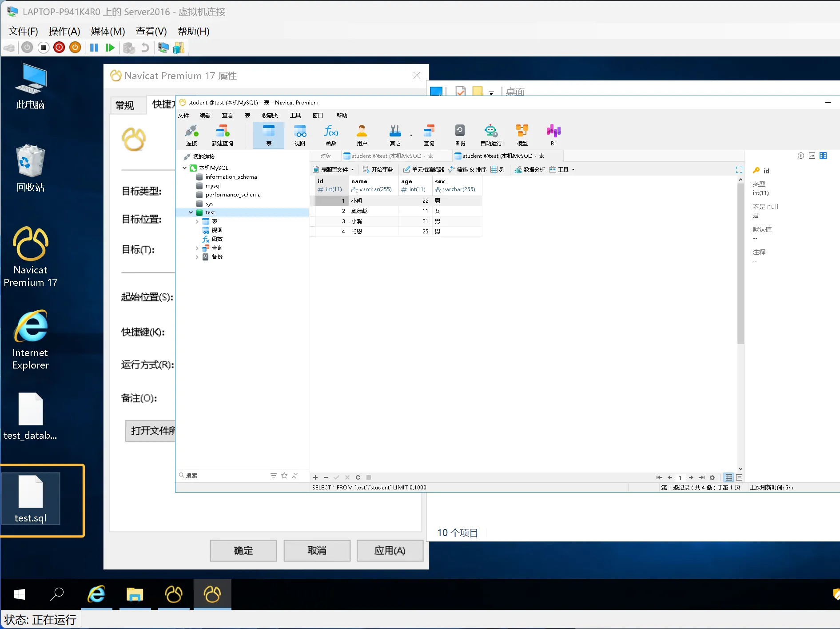840x629 pixels.
Task: Select the test.sql file on the desktop
Action: tap(30, 499)
